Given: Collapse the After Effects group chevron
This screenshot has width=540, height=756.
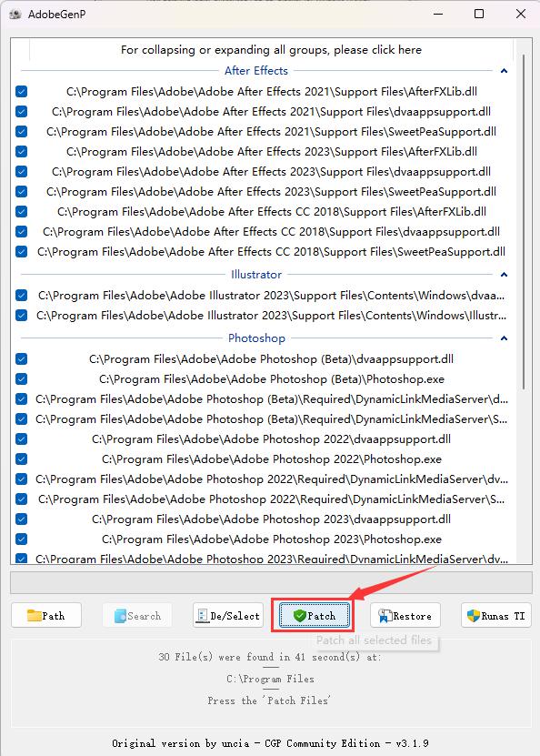Looking at the screenshot, I should pyautogui.click(x=504, y=71).
